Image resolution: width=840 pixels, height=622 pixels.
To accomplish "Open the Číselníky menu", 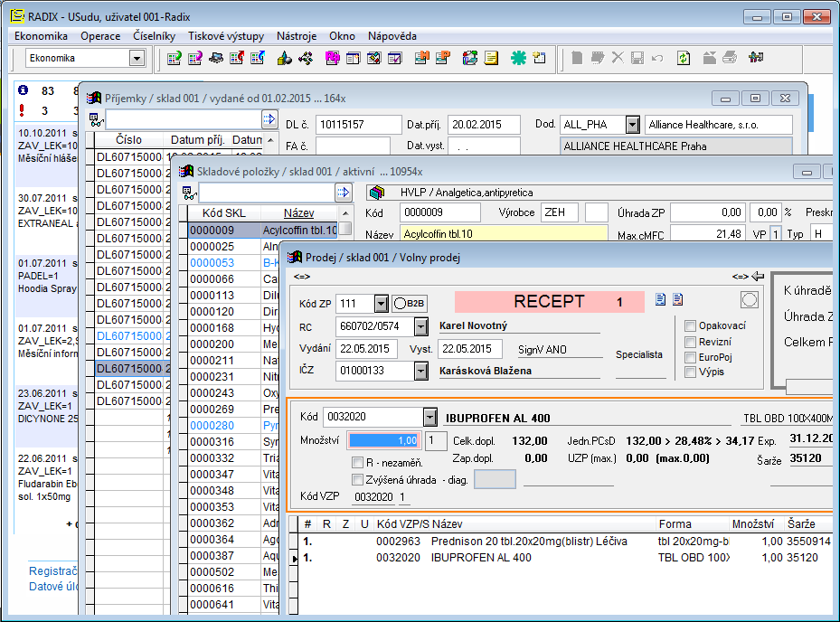I will pos(154,36).
